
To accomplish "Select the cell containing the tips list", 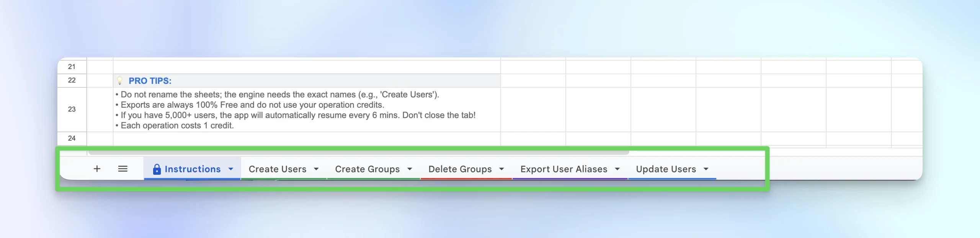I will point(306,110).
